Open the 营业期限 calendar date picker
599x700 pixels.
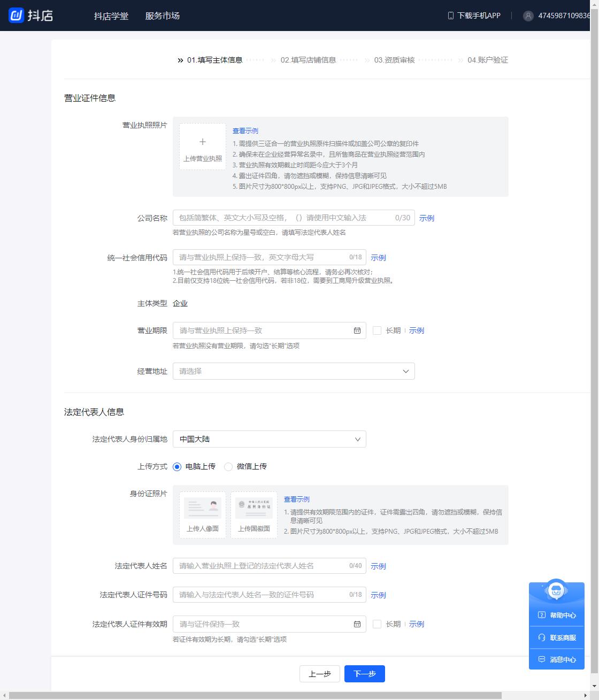357,330
